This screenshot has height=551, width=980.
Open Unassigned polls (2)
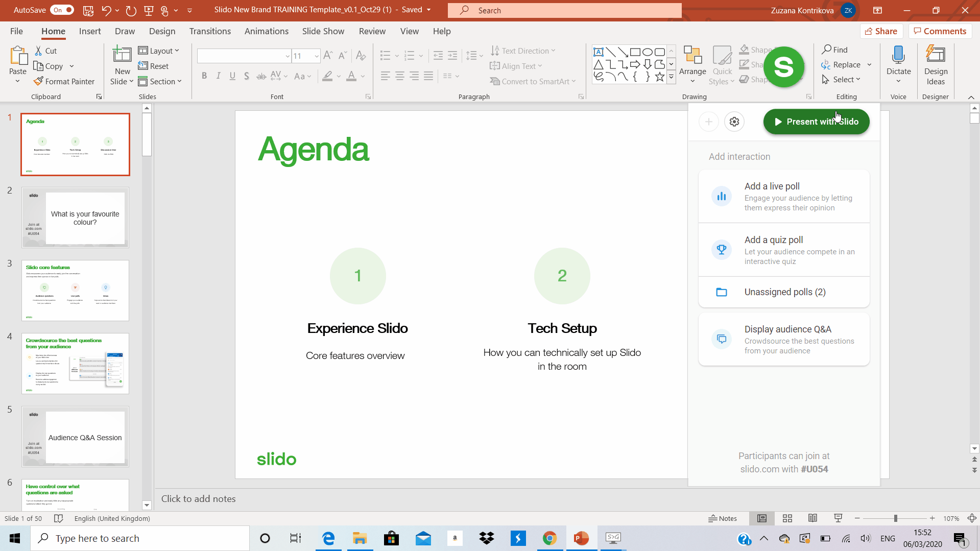[784, 292]
